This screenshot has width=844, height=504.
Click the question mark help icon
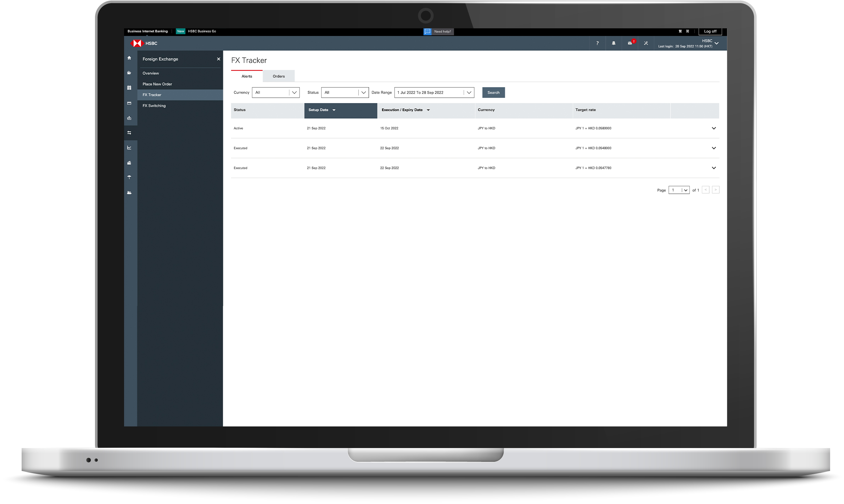(597, 43)
